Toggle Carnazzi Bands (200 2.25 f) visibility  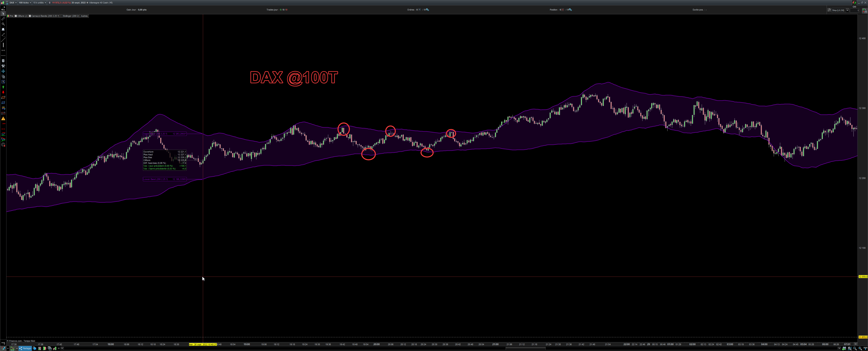coord(30,16)
